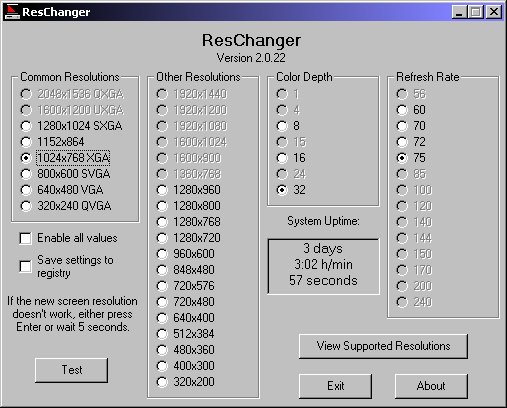
Task: Click the About button
Action: [x=431, y=386]
